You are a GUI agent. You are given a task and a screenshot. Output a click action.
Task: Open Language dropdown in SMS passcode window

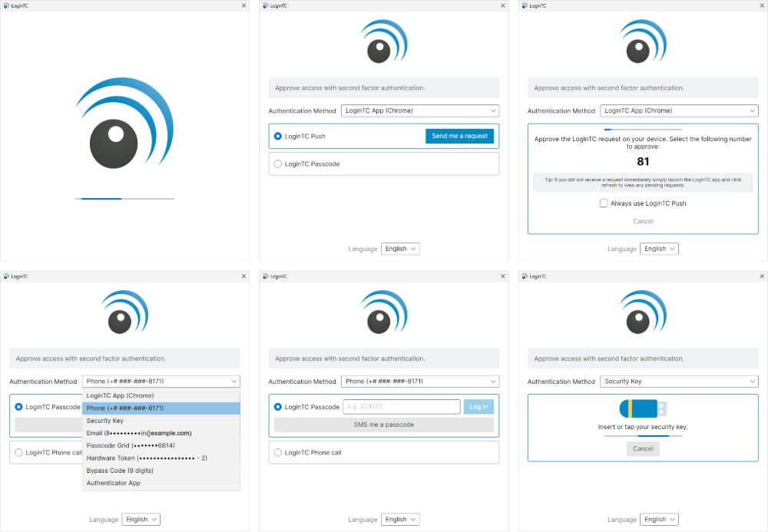[400, 519]
